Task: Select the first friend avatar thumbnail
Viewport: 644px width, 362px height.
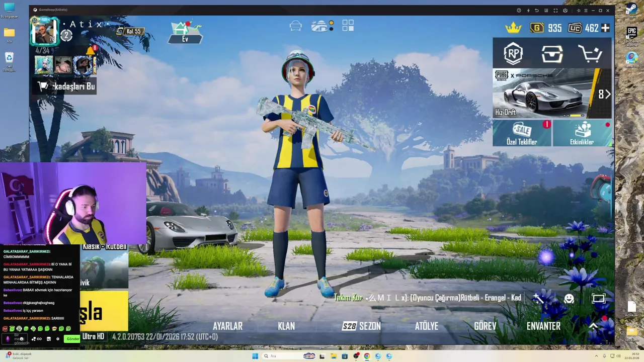Action: pyautogui.click(x=44, y=65)
